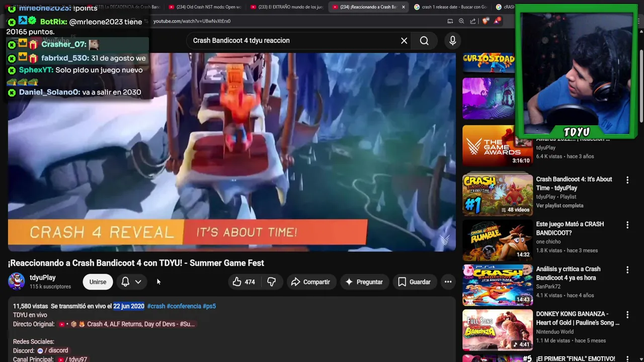The width and height of the screenshot is (644, 362).
Task: Switch to the Old Crash NST mods tab
Action: click(205, 7)
